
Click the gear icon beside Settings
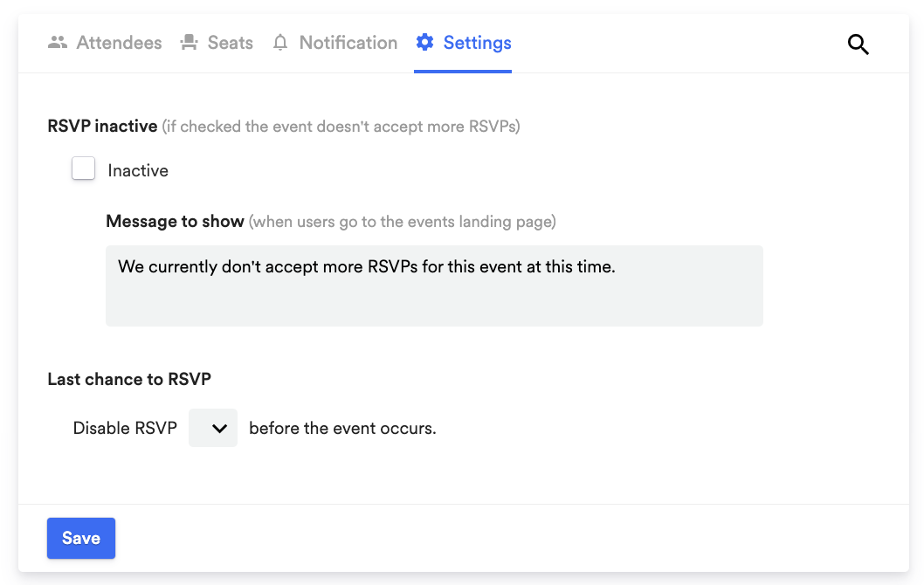(x=424, y=43)
